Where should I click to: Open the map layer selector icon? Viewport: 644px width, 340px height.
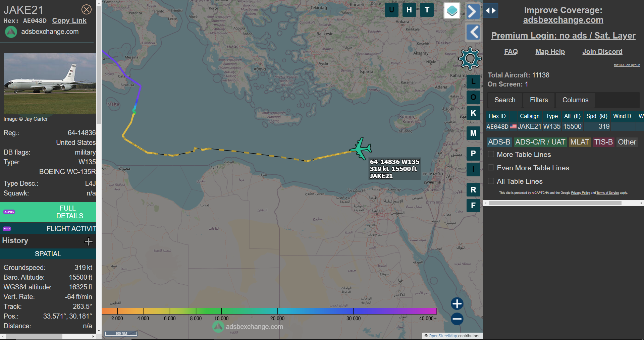[x=452, y=11]
